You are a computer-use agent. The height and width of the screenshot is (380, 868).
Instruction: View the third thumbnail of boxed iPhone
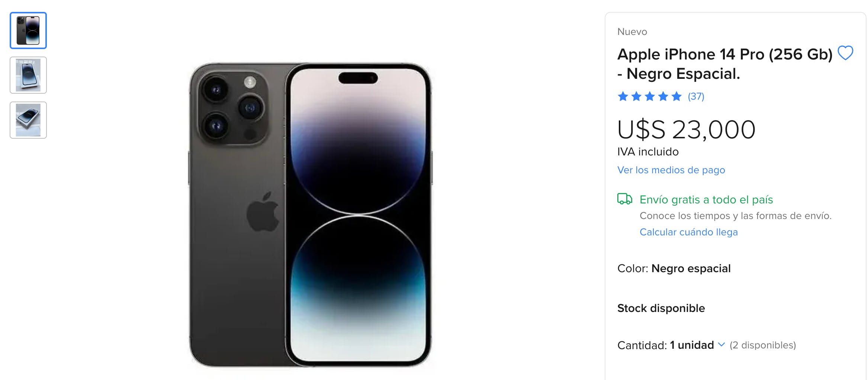pyautogui.click(x=28, y=120)
